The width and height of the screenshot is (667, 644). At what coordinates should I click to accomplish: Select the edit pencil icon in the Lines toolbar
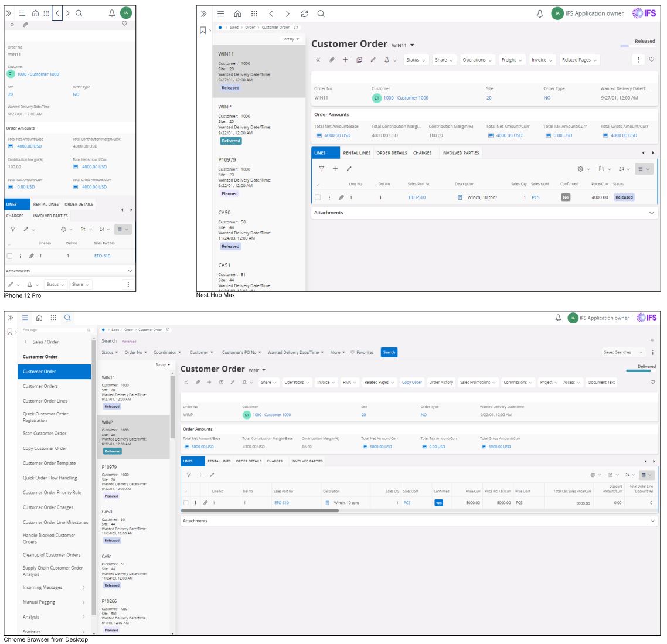pyautogui.click(x=349, y=169)
